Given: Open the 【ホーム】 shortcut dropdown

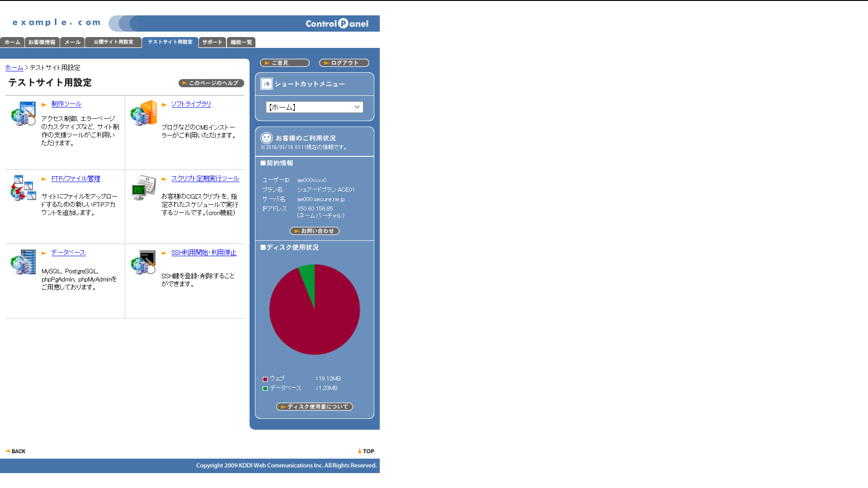Looking at the screenshot, I should point(314,107).
